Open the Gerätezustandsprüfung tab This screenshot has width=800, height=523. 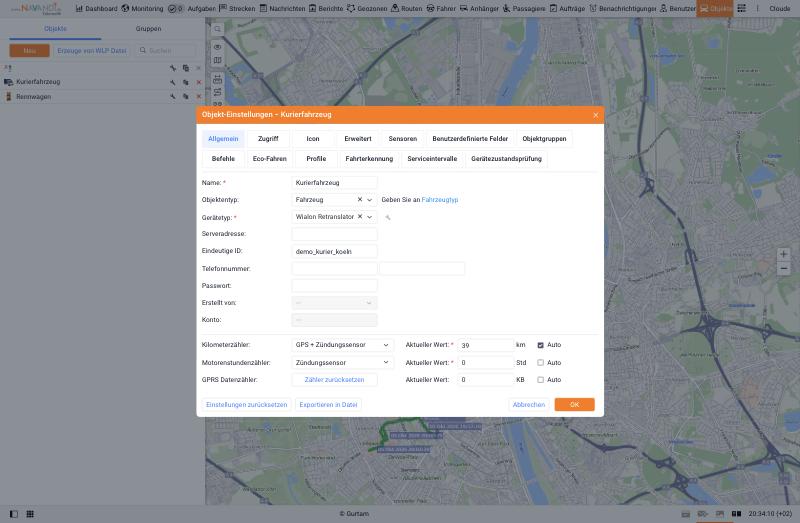pyautogui.click(x=506, y=159)
